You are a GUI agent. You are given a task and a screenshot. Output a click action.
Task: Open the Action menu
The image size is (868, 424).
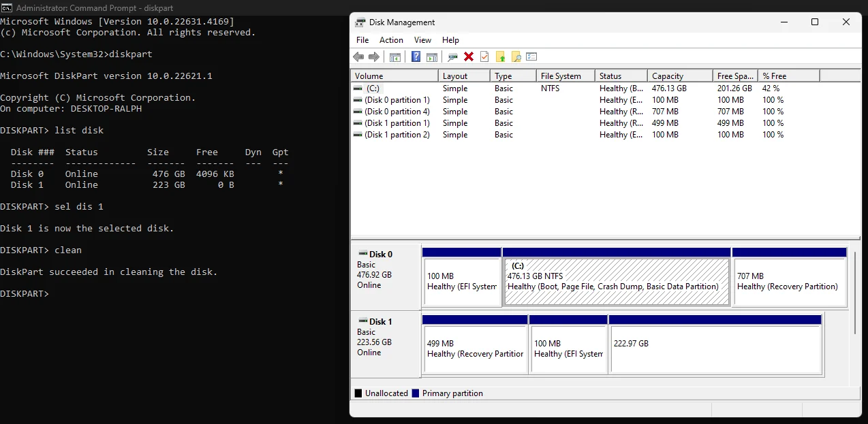click(391, 40)
